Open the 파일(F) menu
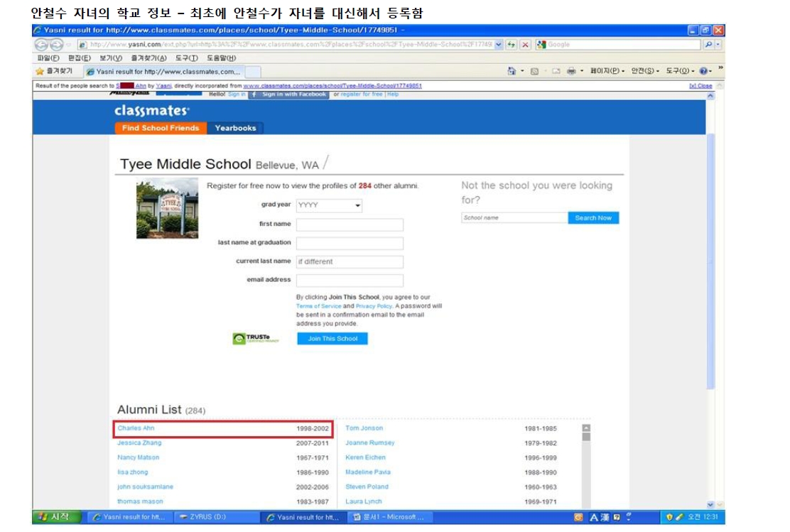The width and height of the screenshot is (790, 532). click(x=48, y=58)
